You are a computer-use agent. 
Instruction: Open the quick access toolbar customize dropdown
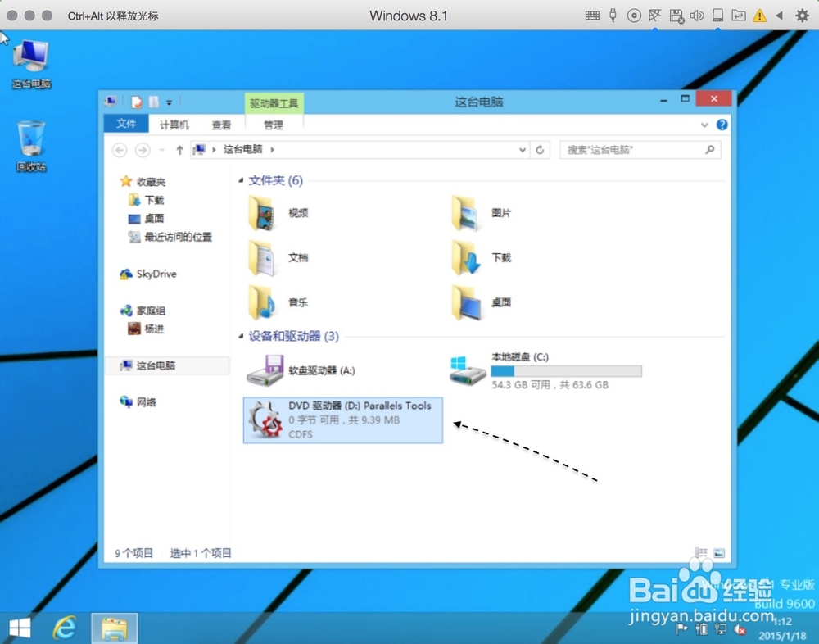point(169,102)
